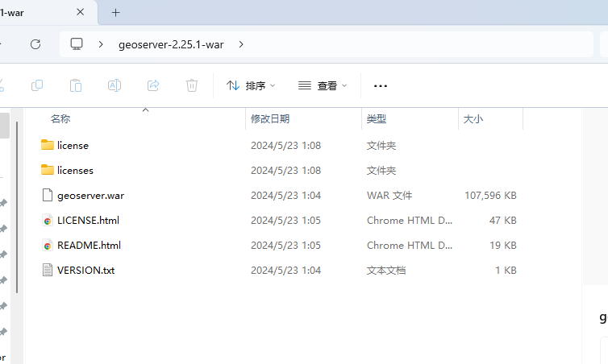Expand chevron after geoserver-2.25.1-war breadcrumb

point(241,44)
